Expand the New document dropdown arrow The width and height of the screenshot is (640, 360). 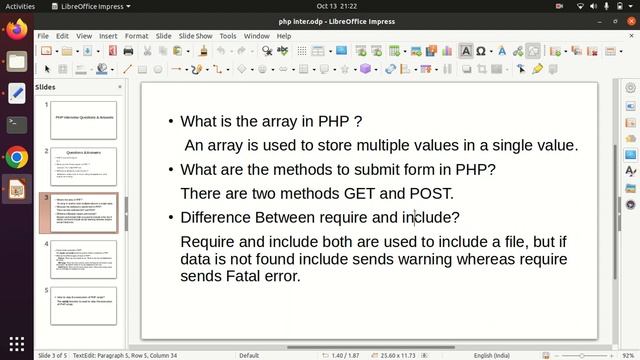click(x=57, y=51)
